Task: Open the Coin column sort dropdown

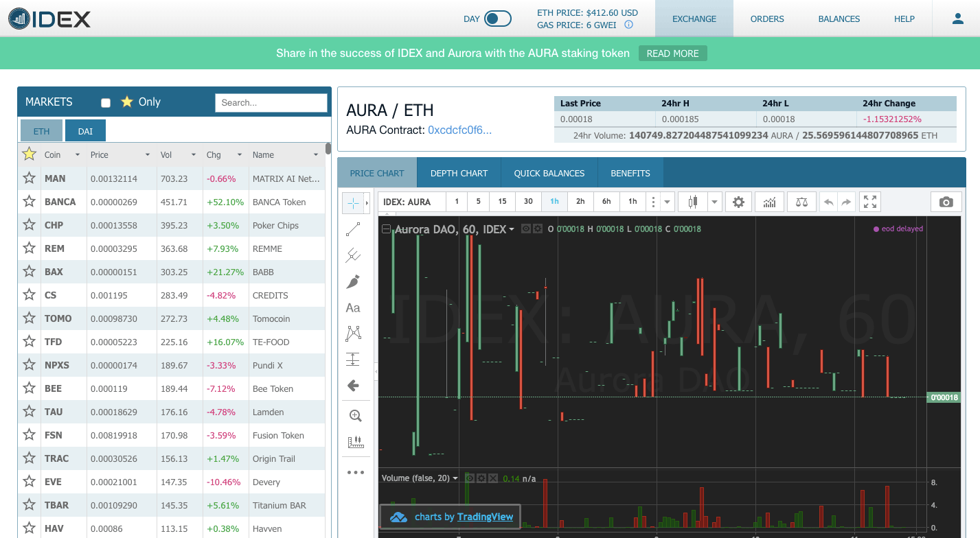Action: click(78, 154)
